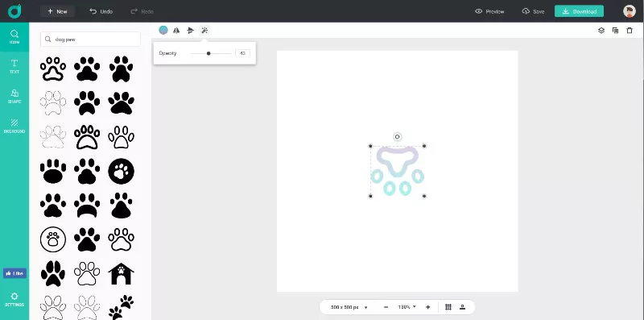Create a new design with New
644x320 pixels.
click(57, 11)
